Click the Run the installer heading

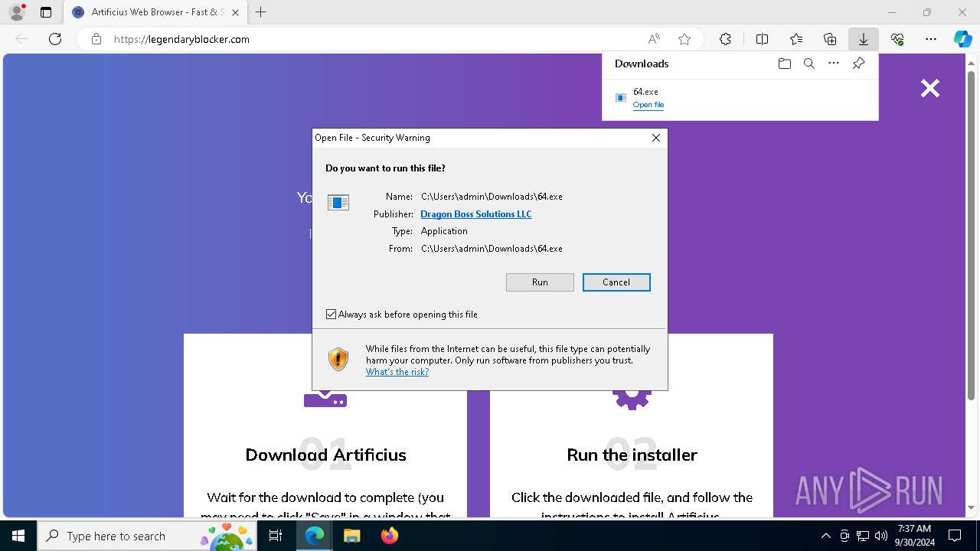coord(632,455)
